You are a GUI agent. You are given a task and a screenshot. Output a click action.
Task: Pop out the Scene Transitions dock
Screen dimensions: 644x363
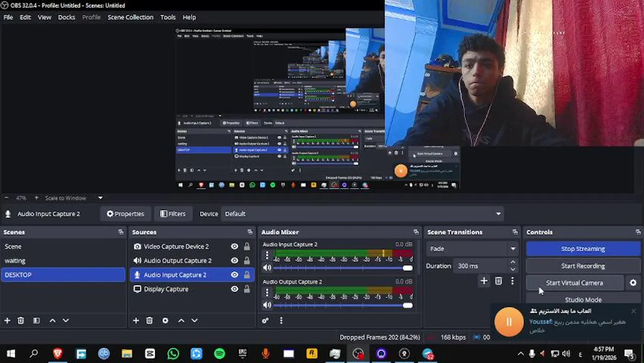coord(515,232)
